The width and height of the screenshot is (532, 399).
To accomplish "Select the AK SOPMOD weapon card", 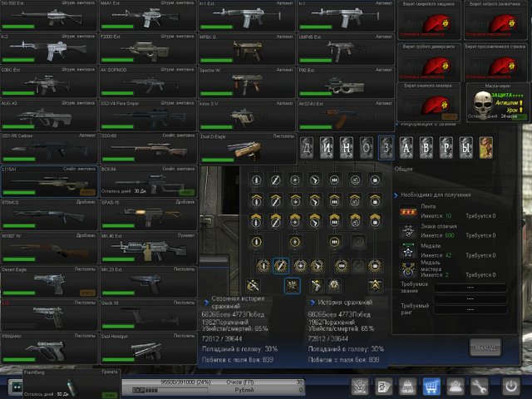I will 148,81.
